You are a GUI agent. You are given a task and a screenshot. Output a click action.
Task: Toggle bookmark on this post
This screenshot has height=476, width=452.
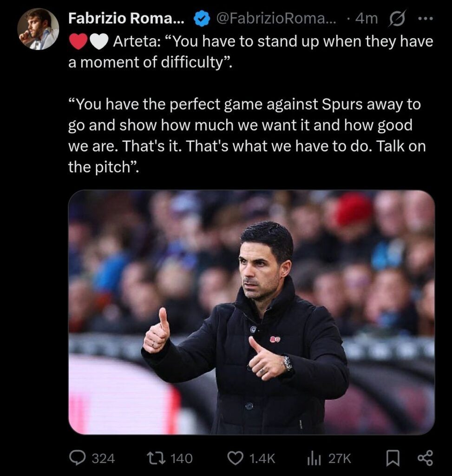(x=393, y=458)
